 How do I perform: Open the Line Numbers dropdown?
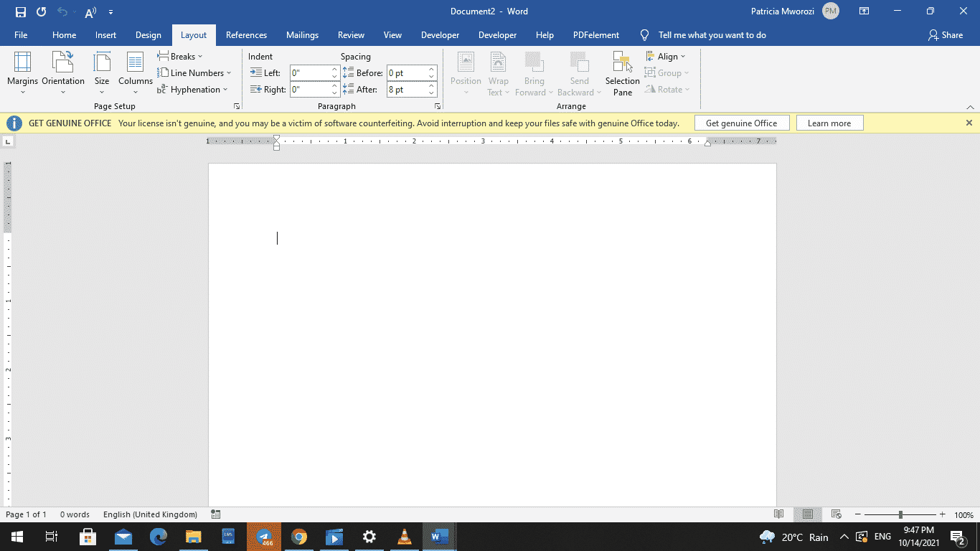pos(195,72)
